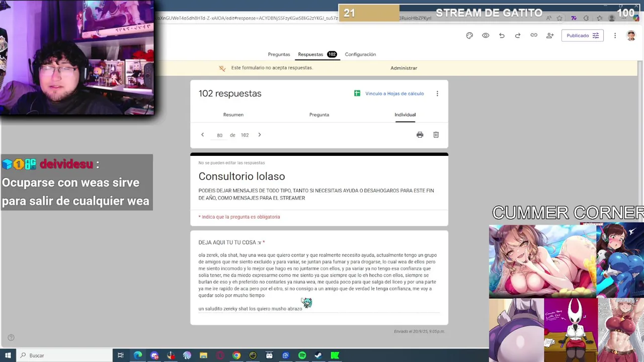Screen dimensions: 644x362
Task: Click the deividesu chat username
Action: (x=66, y=164)
